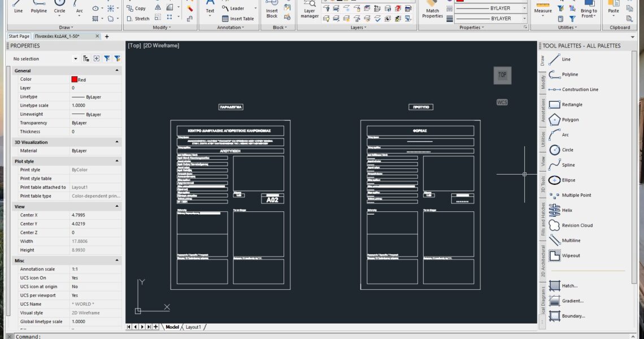The height and width of the screenshot is (339, 644).
Task: Click the Measure utility tool
Action: point(542,8)
